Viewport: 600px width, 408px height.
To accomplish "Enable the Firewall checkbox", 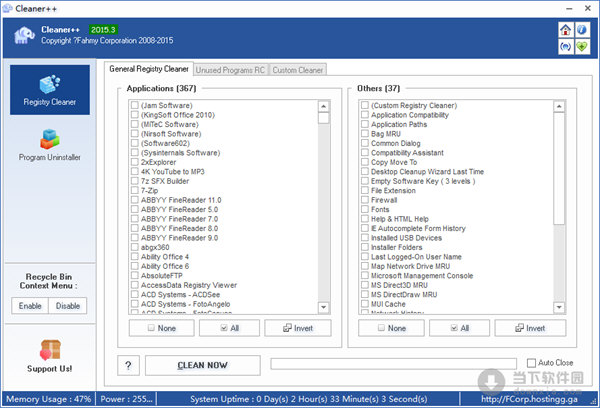I will 365,199.
